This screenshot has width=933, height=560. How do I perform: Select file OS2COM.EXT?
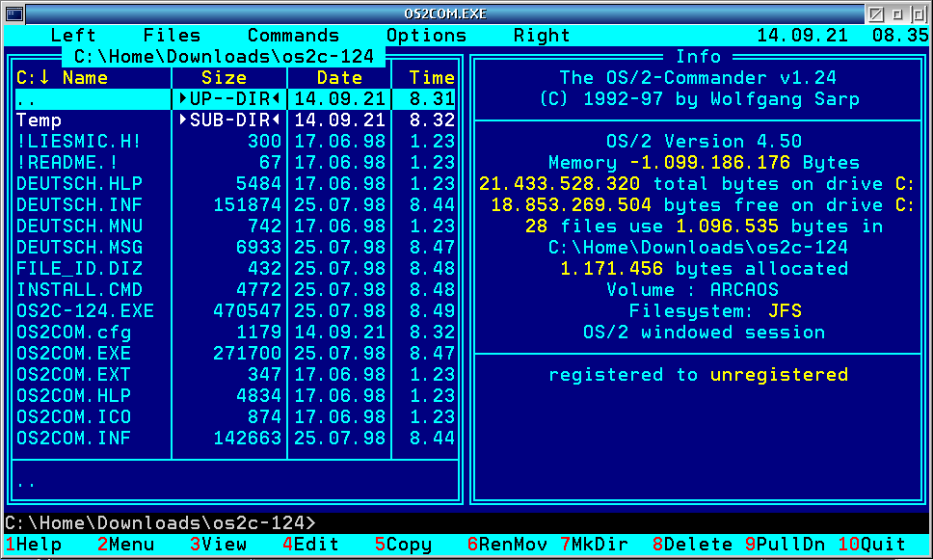click(x=235, y=375)
